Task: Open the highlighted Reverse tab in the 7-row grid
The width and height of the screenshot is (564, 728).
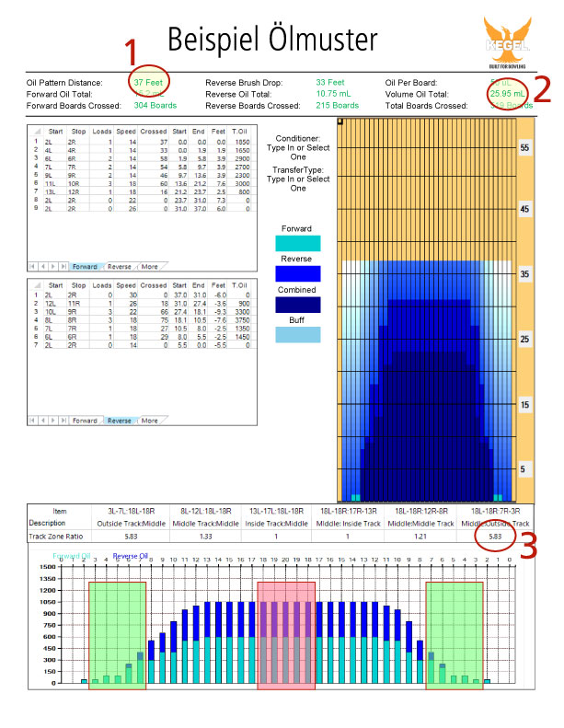Action: point(120,421)
